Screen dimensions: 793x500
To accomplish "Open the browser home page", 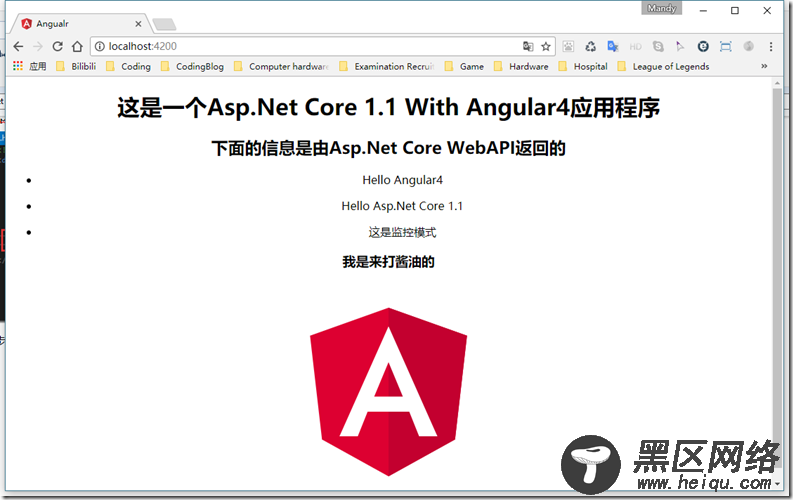I will coord(77,47).
